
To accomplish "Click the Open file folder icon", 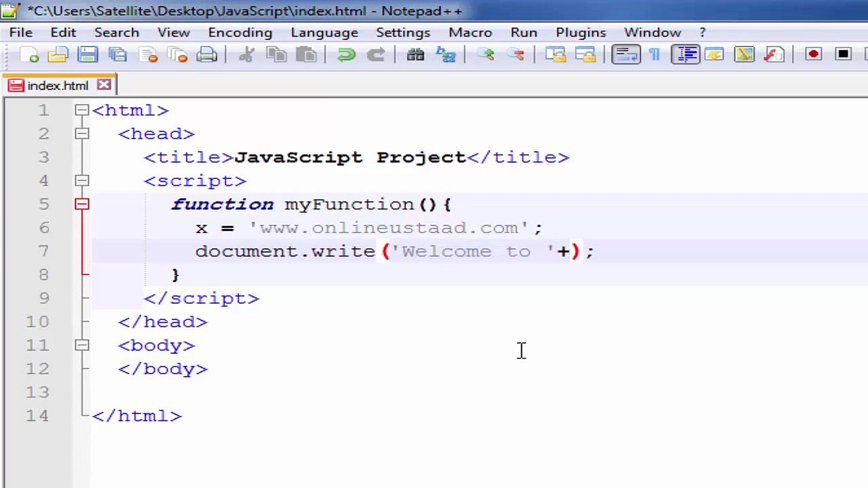I will [x=58, y=55].
